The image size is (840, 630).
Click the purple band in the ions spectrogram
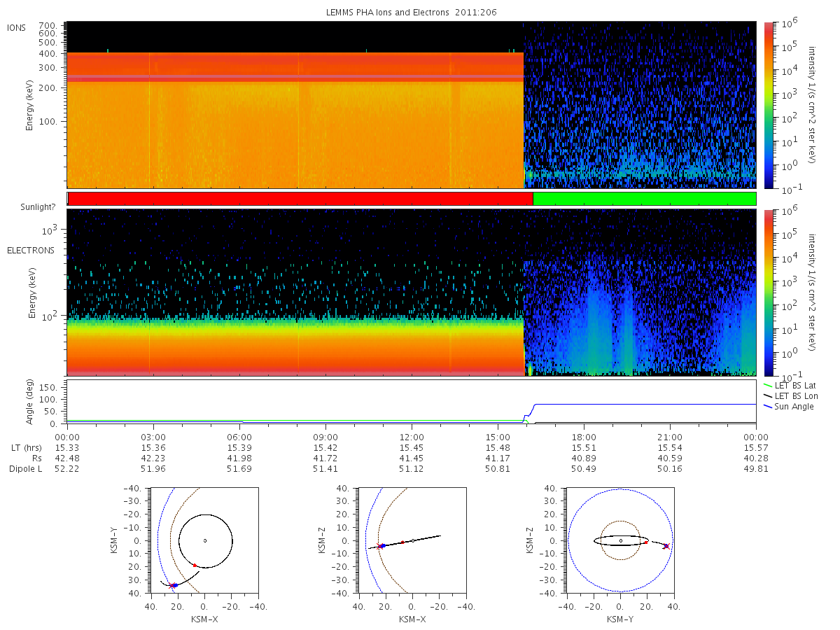click(x=295, y=76)
